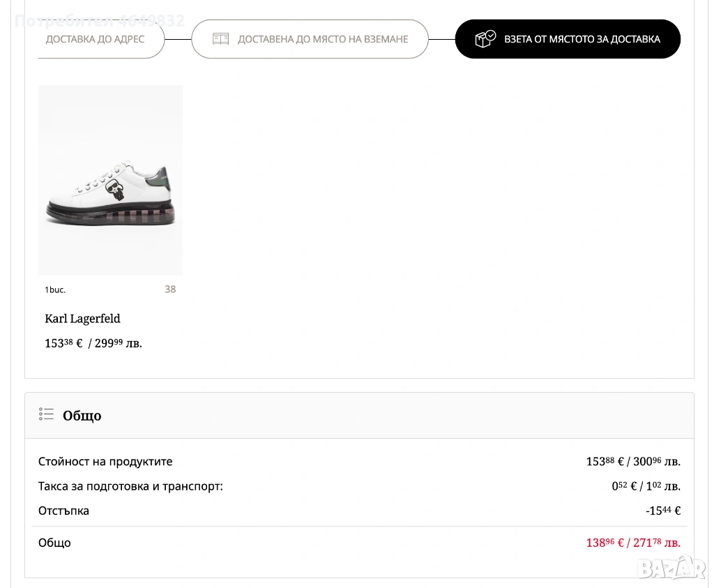Viewport: 714px width, 588px height.
Task: Click the list icon beside the Общо heading
Action: pyautogui.click(x=46, y=414)
